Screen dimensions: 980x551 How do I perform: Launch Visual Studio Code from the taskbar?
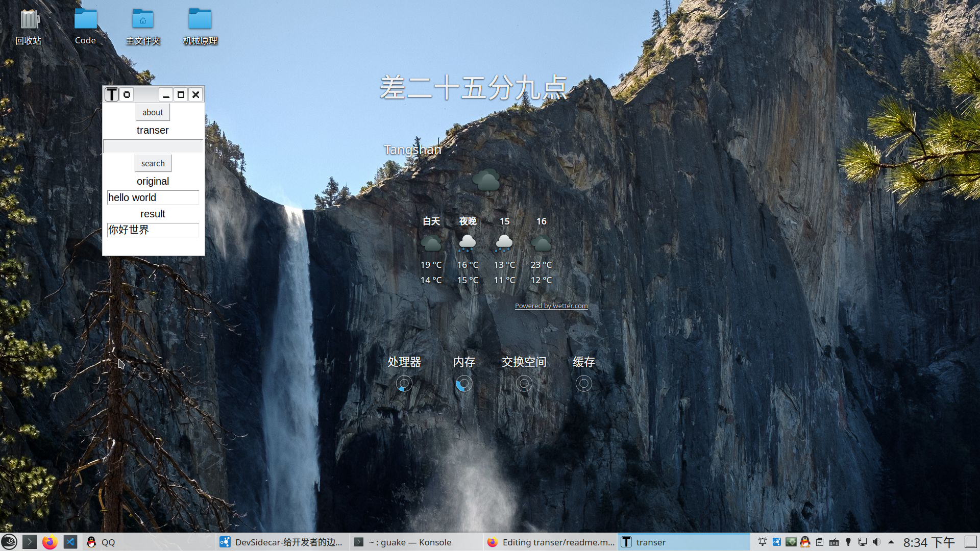pyautogui.click(x=70, y=542)
